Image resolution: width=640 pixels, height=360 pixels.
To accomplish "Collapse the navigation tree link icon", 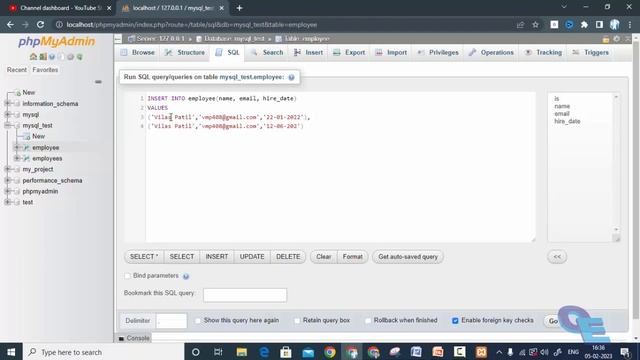I will pyautogui.click(x=98, y=82).
